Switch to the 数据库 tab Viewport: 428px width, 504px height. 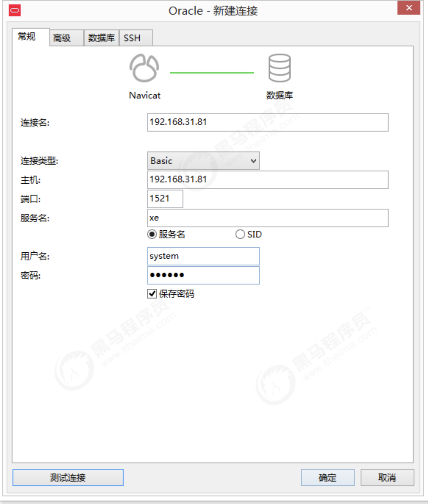101,38
